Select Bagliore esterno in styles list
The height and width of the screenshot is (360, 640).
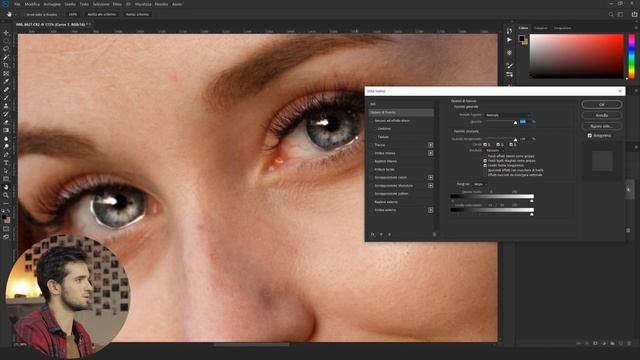click(x=386, y=202)
